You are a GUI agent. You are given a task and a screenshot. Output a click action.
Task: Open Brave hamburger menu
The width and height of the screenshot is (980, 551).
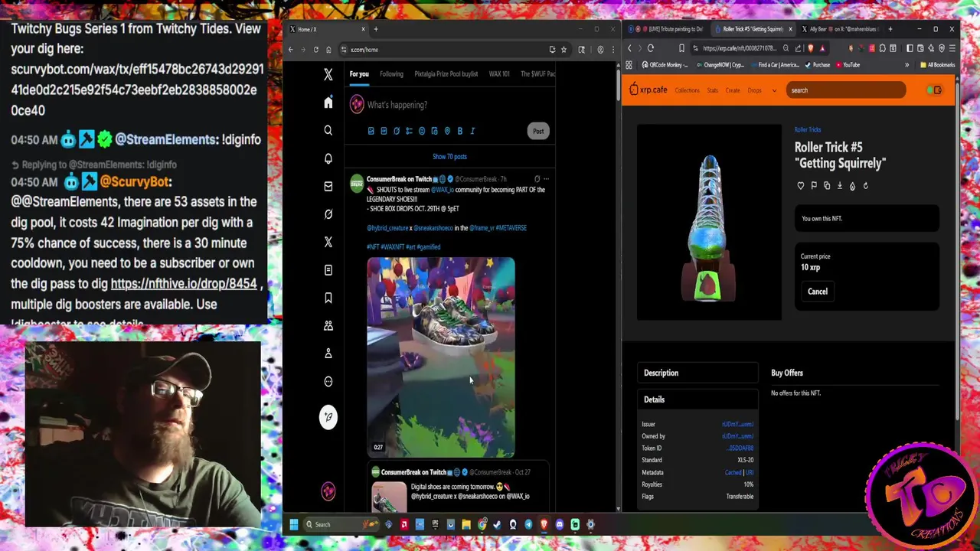click(952, 48)
